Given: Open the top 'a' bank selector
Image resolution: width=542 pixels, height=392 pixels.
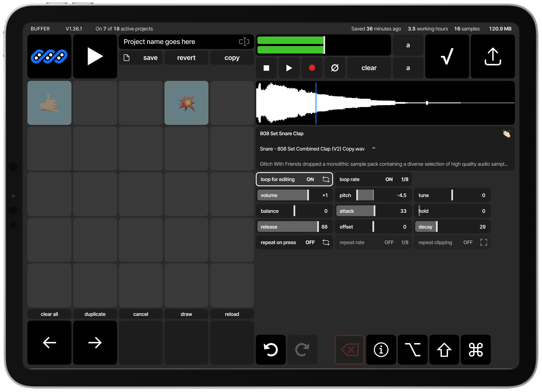Looking at the screenshot, I should pos(408,45).
